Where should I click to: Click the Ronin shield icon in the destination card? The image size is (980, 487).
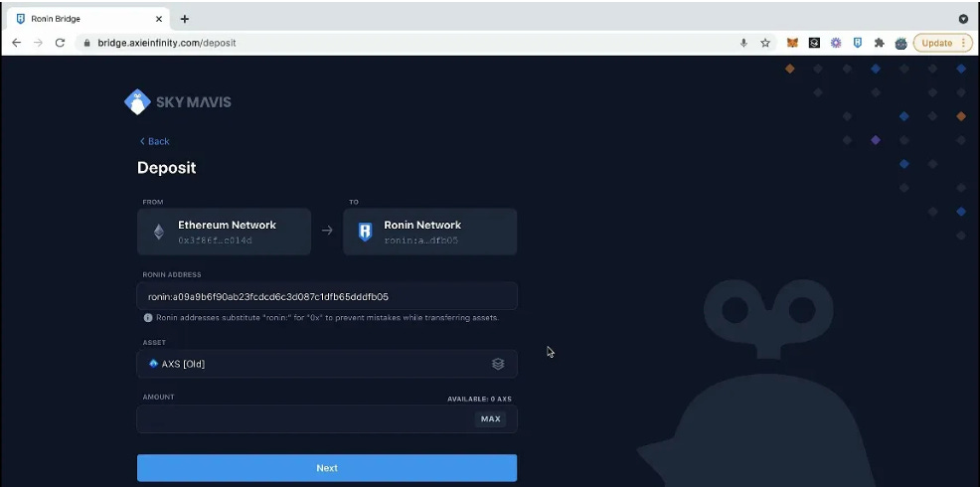coord(365,232)
